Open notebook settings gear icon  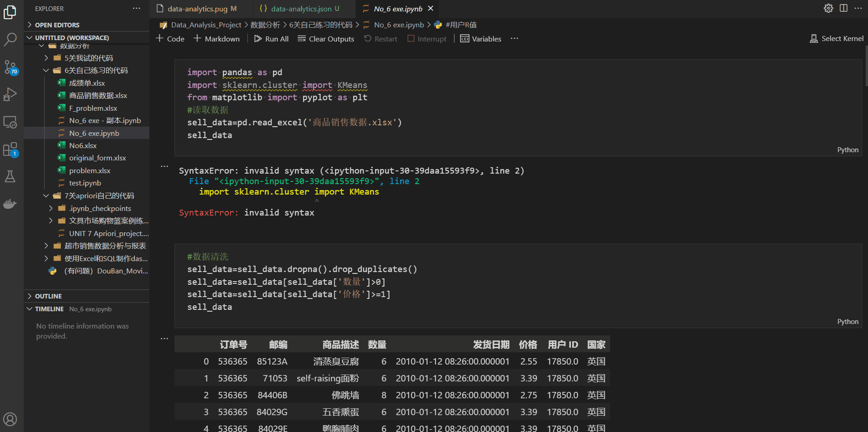828,8
